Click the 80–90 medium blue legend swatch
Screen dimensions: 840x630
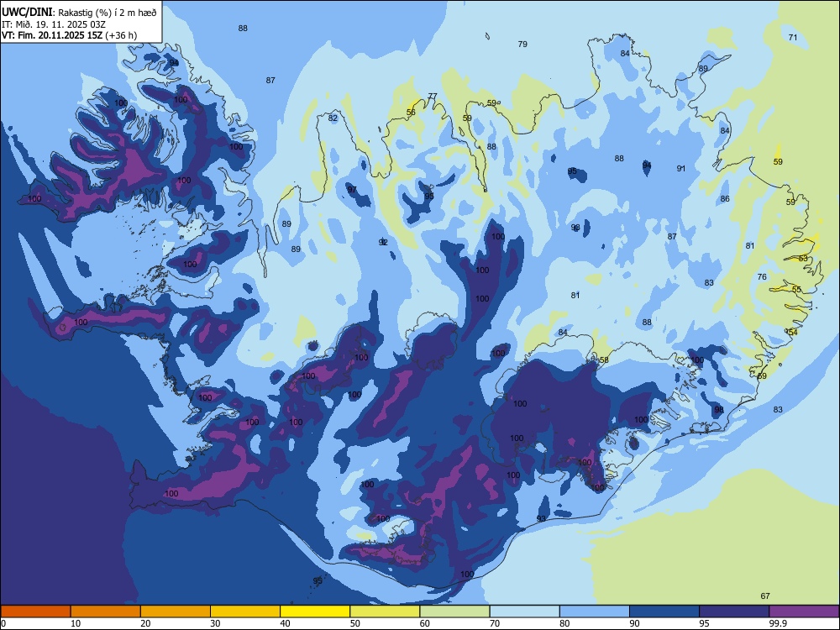coord(594,612)
